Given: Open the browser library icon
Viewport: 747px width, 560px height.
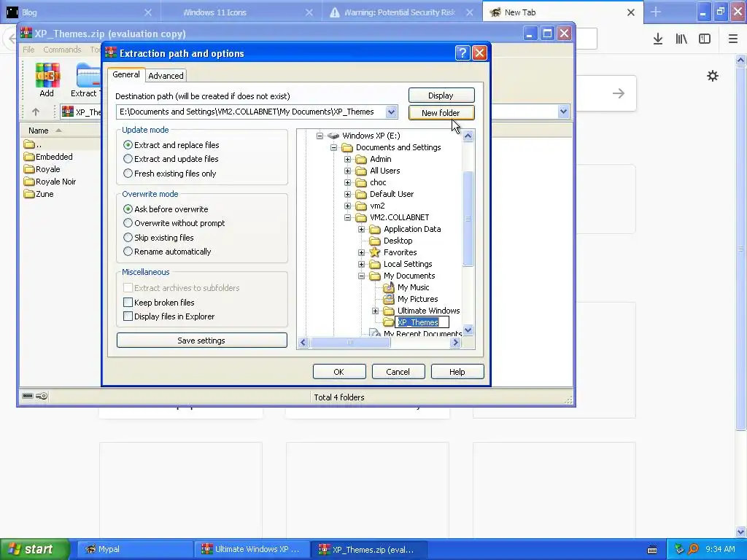Looking at the screenshot, I should click(681, 39).
